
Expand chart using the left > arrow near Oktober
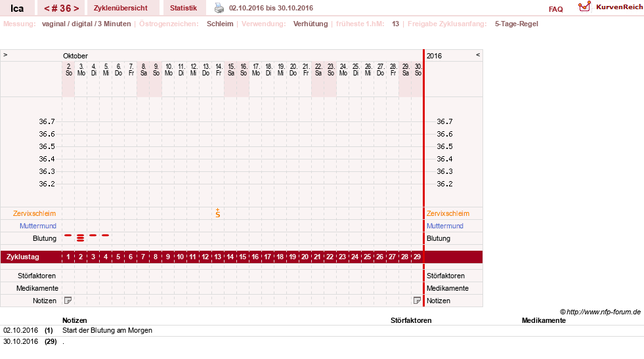pyautogui.click(x=5, y=54)
